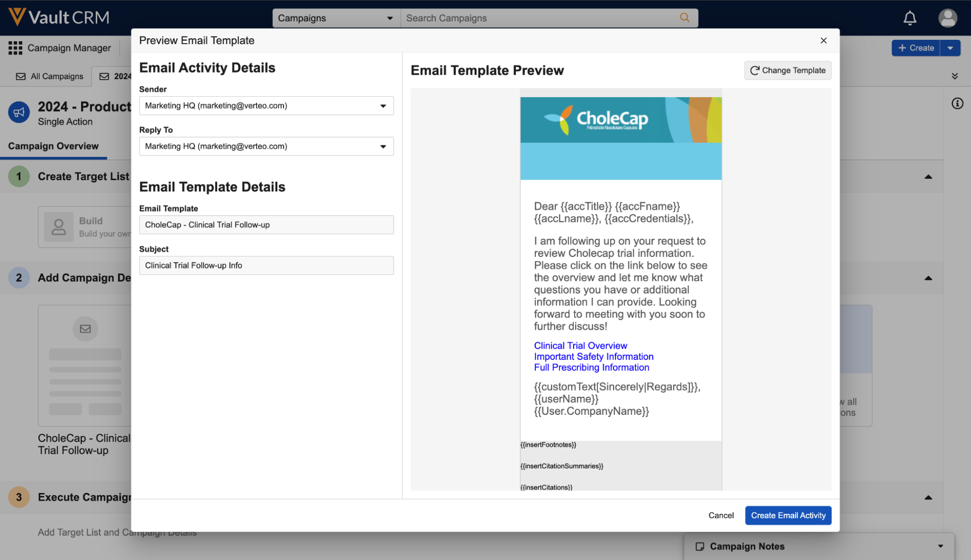Click the Change Template button
This screenshot has width=971, height=560.
click(x=787, y=70)
